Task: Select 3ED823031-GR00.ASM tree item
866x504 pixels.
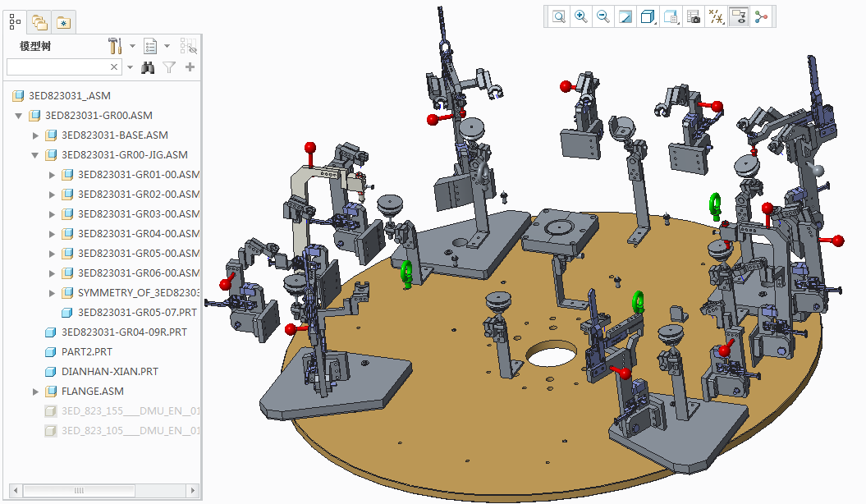Action: click(99, 116)
